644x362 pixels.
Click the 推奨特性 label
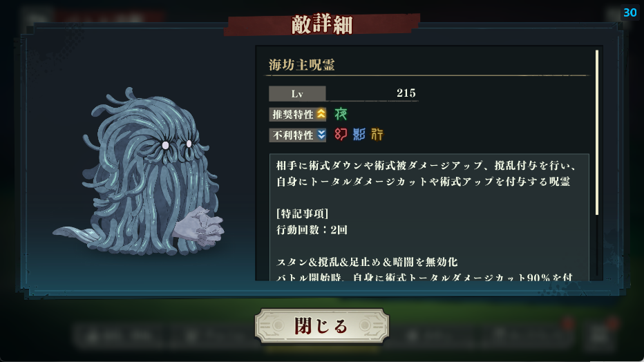click(x=293, y=115)
